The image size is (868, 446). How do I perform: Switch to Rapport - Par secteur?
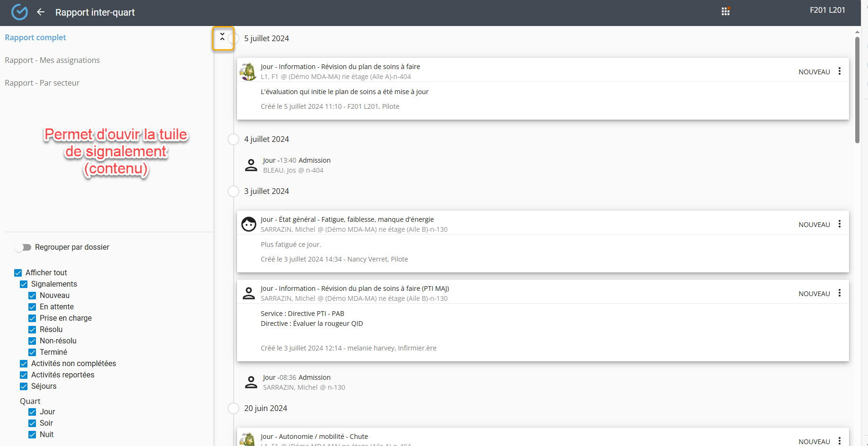click(42, 83)
